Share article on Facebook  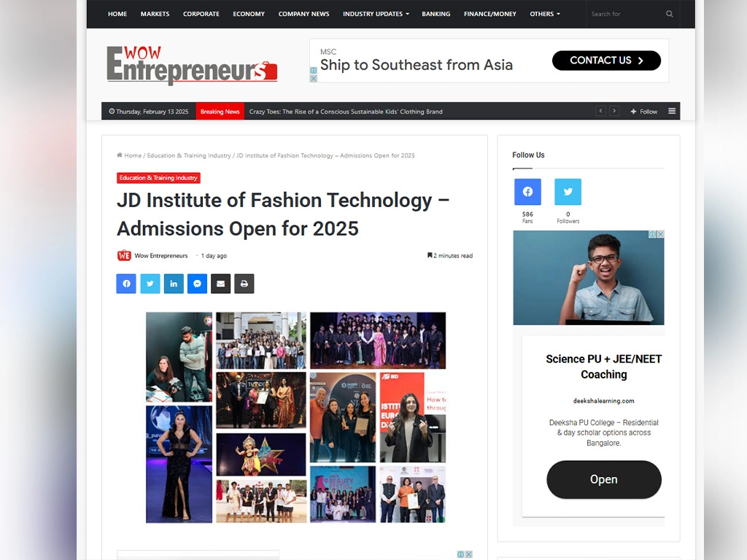click(126, 284)
